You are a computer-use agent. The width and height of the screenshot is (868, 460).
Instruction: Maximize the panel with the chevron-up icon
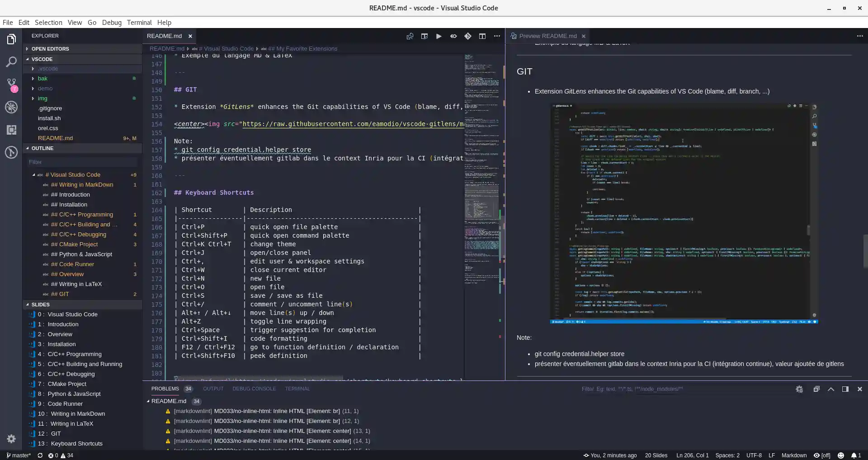(831, 389)
